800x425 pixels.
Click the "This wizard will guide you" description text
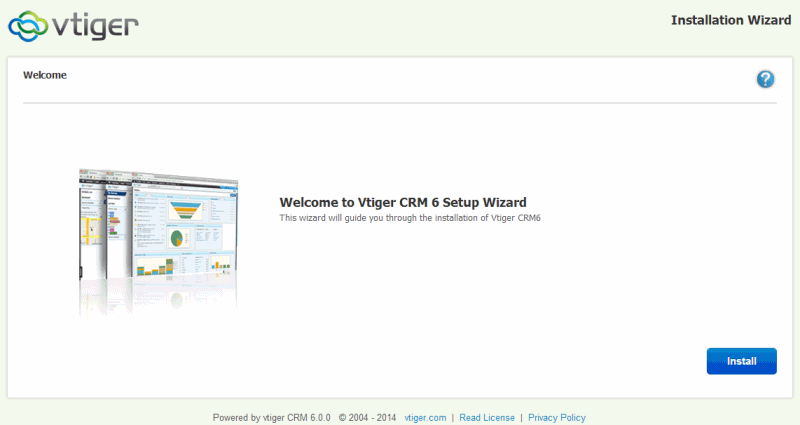[410, 218]
